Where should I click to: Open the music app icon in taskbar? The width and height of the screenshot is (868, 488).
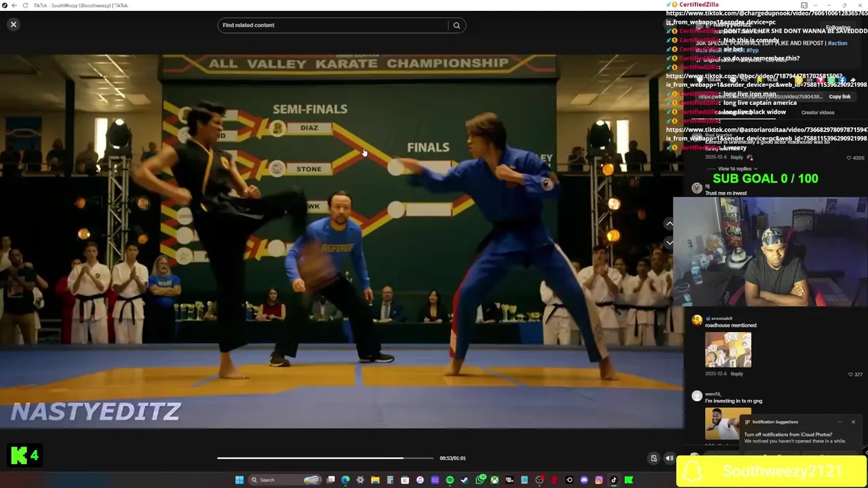click(x=420, y=480)
